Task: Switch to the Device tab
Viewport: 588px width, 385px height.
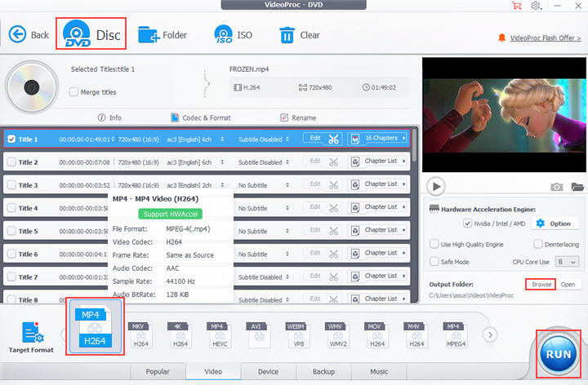Action: [268, 371]
